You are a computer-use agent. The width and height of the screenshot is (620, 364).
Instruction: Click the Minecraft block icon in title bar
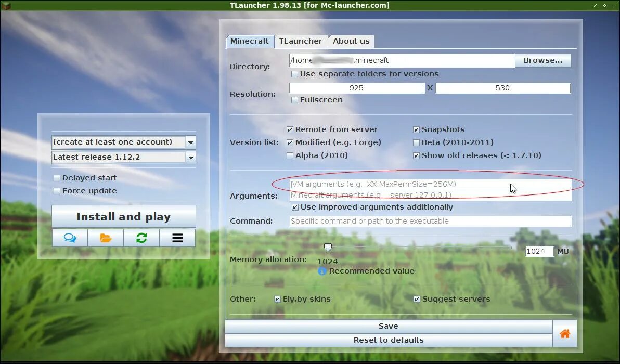(x=6, y=5)
